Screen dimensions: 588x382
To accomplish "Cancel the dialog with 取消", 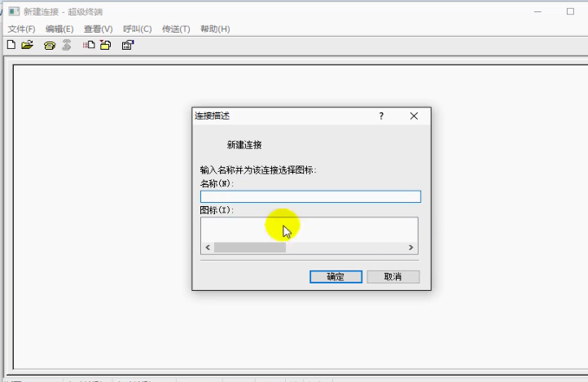I will 393,277.
